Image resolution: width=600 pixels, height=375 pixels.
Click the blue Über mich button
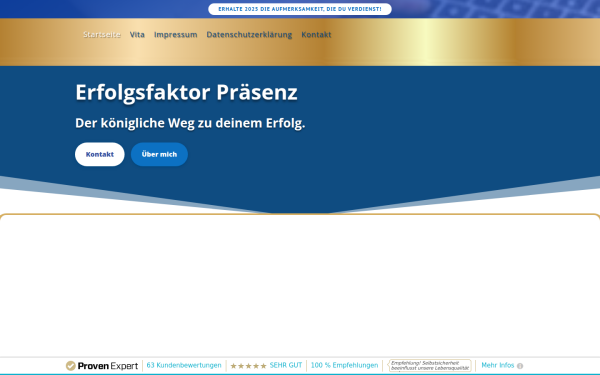(x=159, y=154)
